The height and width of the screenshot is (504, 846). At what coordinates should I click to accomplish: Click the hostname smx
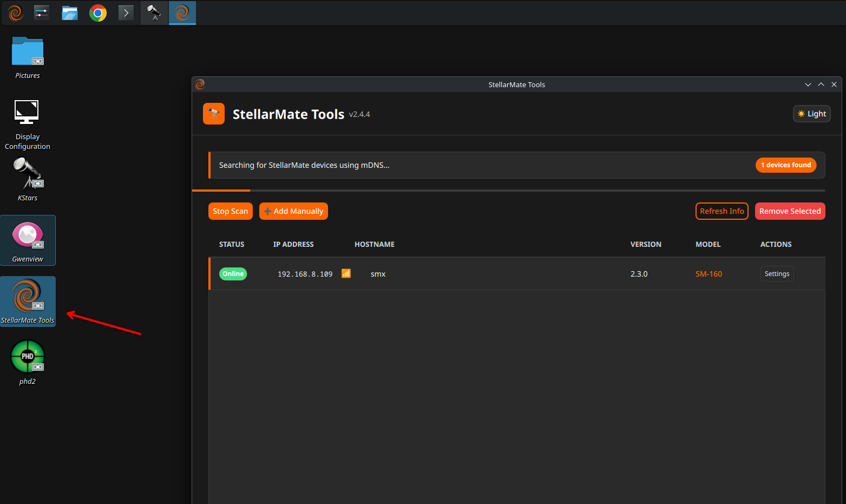pos(378,274)
